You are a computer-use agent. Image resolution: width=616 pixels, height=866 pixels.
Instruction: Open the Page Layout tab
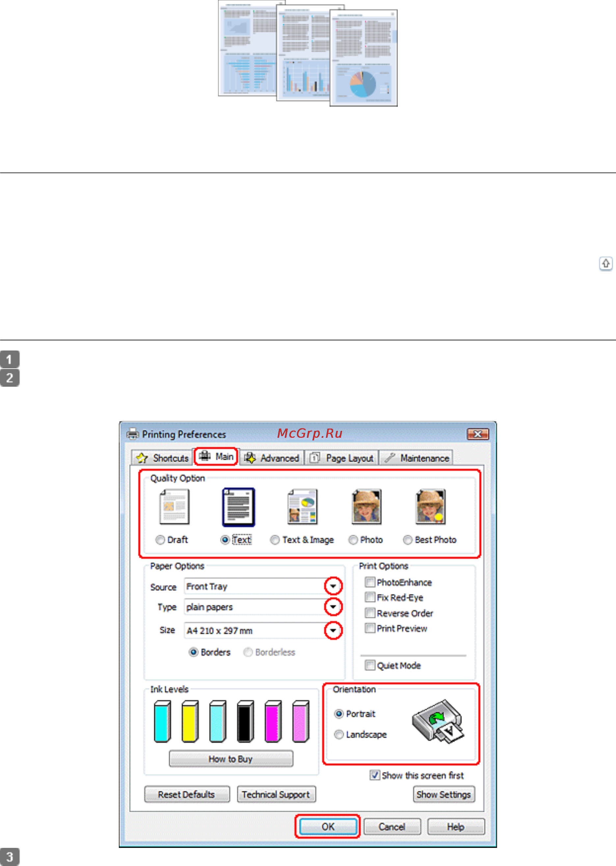click(x=341, y=458)
